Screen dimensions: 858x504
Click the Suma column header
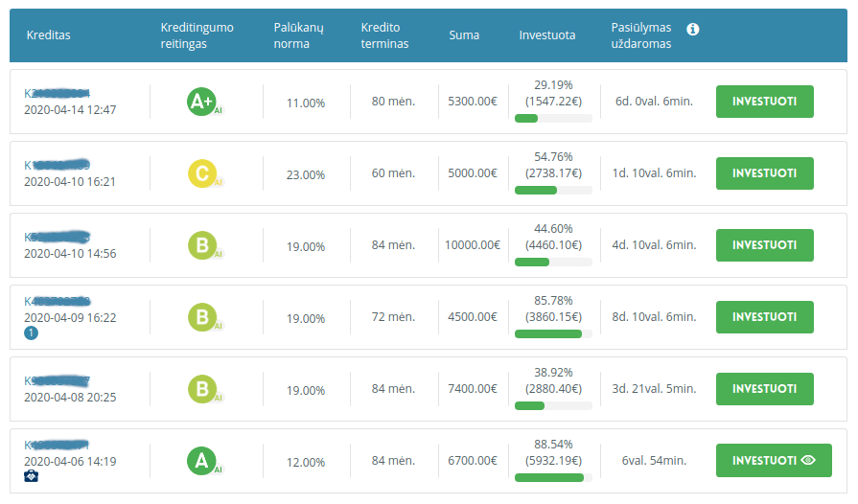(x=464, y=35)
